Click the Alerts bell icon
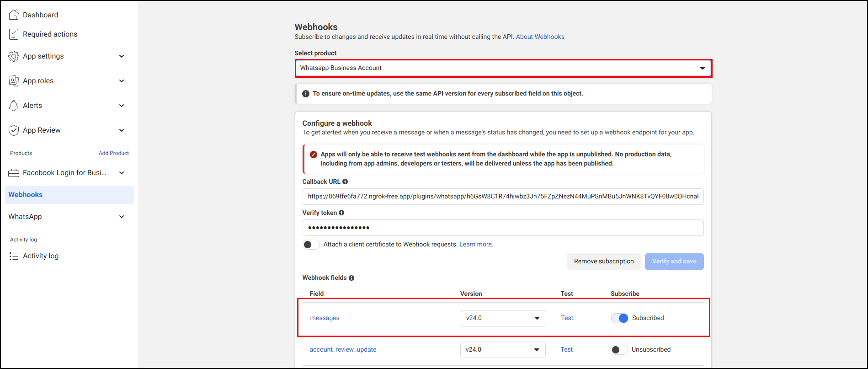The height and width of the screenshot is (369, 868). (x=14, y=106)
